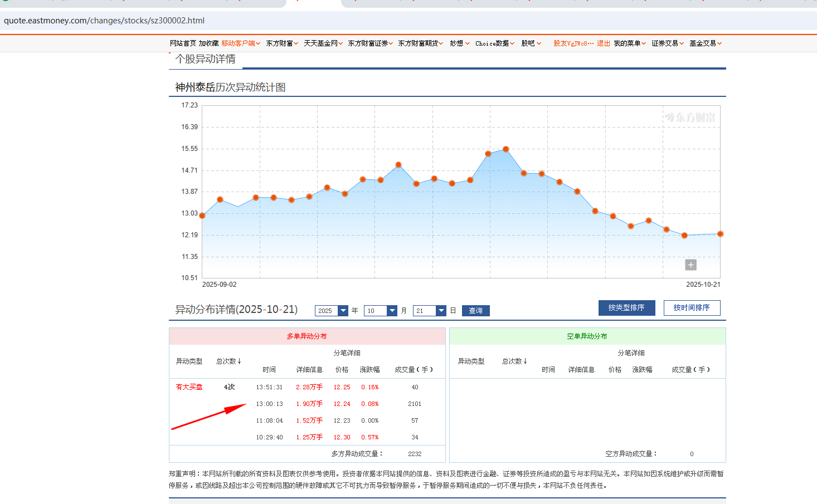Screen dimensions: 817x504
Task: Click 按时间排序 button
Action: [692, 308]
